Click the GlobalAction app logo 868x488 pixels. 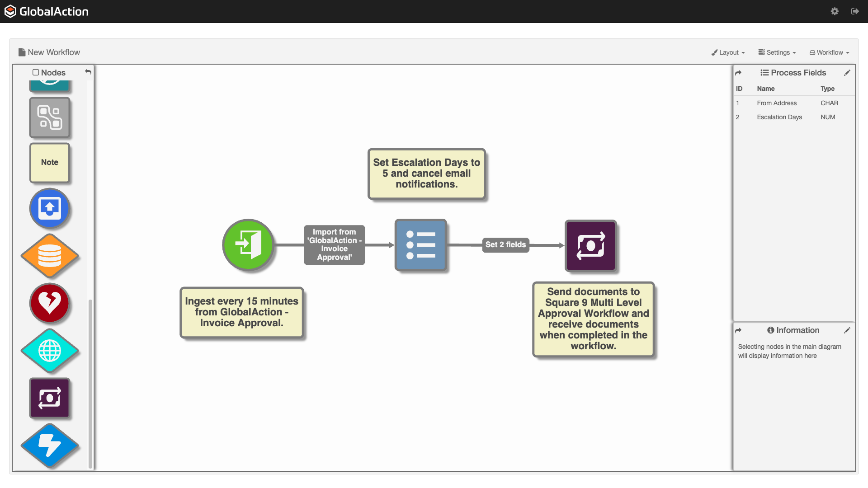click(x=12, y=11)
